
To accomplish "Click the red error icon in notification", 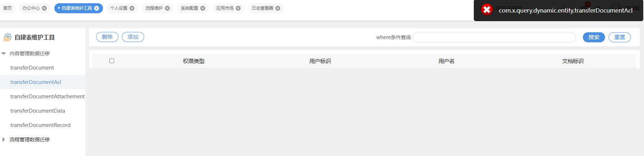I will 487,10.
